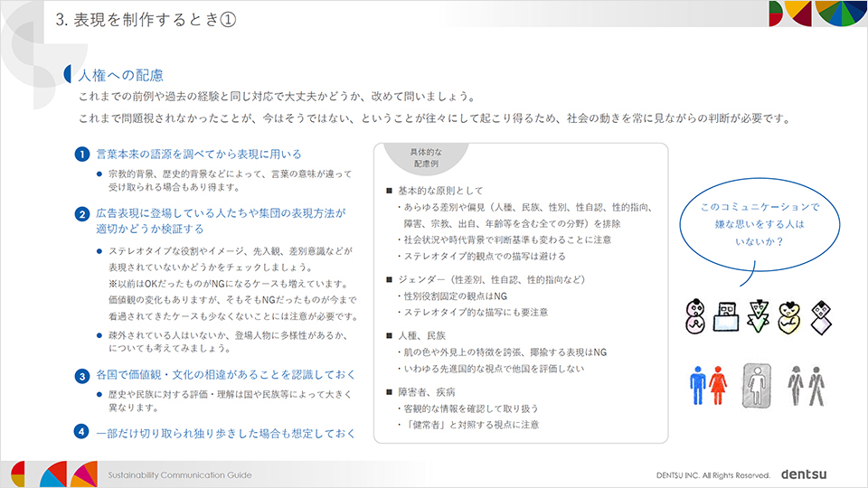Click the numbered circle 3 bullet
868x488 pixels.
81,375
